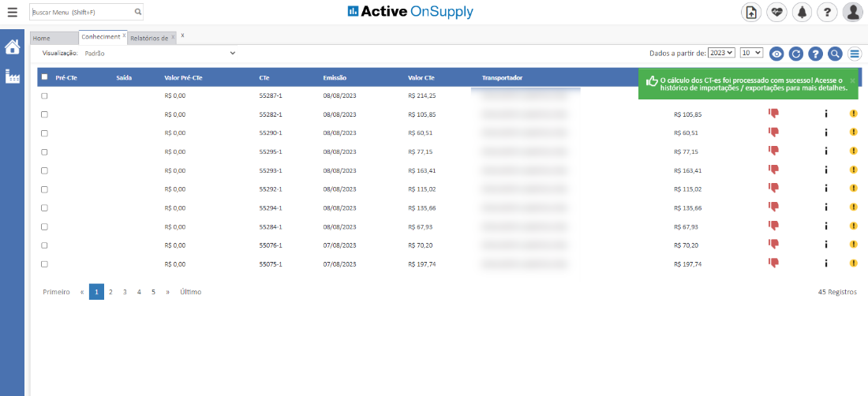Open the factory icon in sidebar
Viewport: 868px width, 396px height.
(12, 77)
